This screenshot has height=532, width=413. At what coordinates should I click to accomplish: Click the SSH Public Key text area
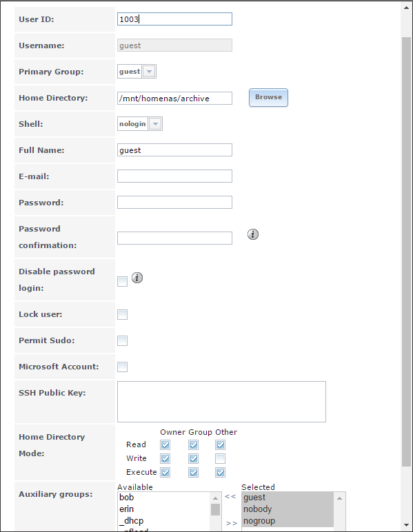[221, 402]
